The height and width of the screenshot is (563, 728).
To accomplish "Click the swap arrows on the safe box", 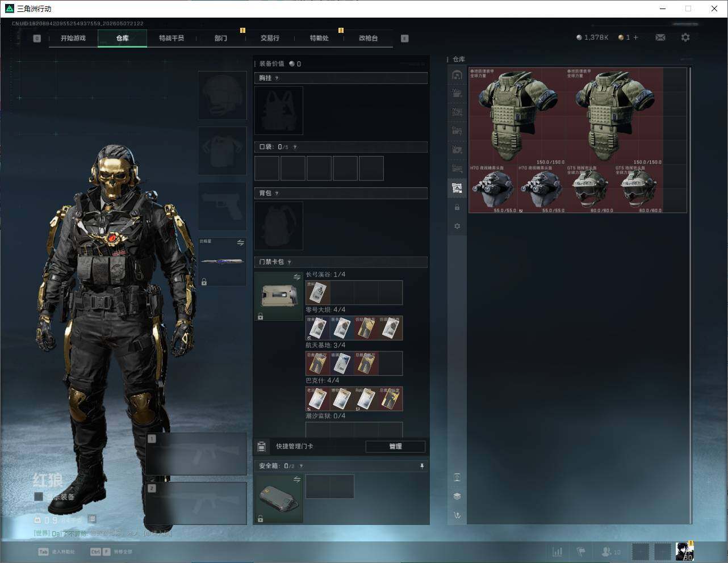I will [297, 480].
